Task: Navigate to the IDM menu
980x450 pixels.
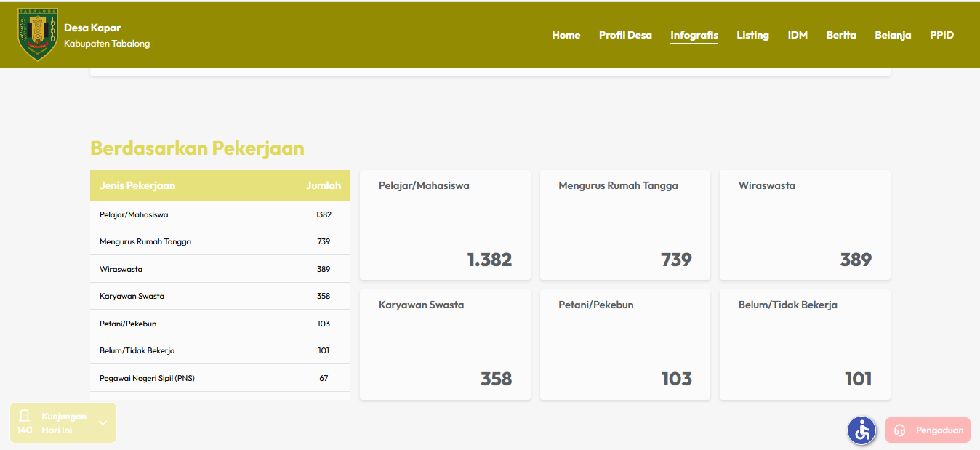Action: coord(798,35)
